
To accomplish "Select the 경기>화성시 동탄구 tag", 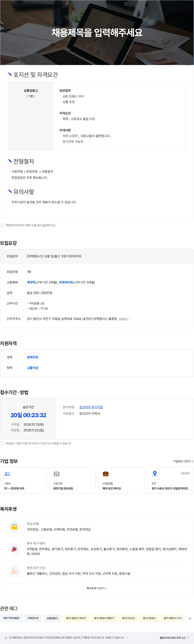I will pyautogui.click(x=104, y=618).
